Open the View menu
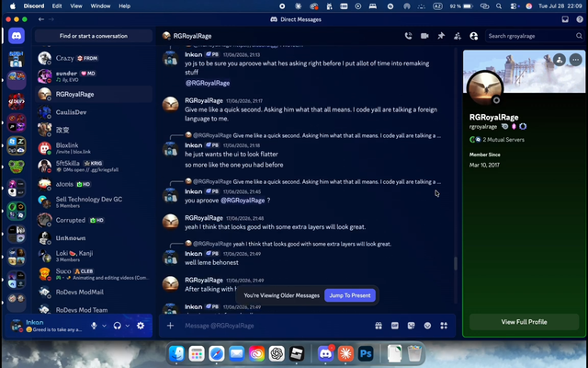The image size is (588, 368). click(76, 6)
